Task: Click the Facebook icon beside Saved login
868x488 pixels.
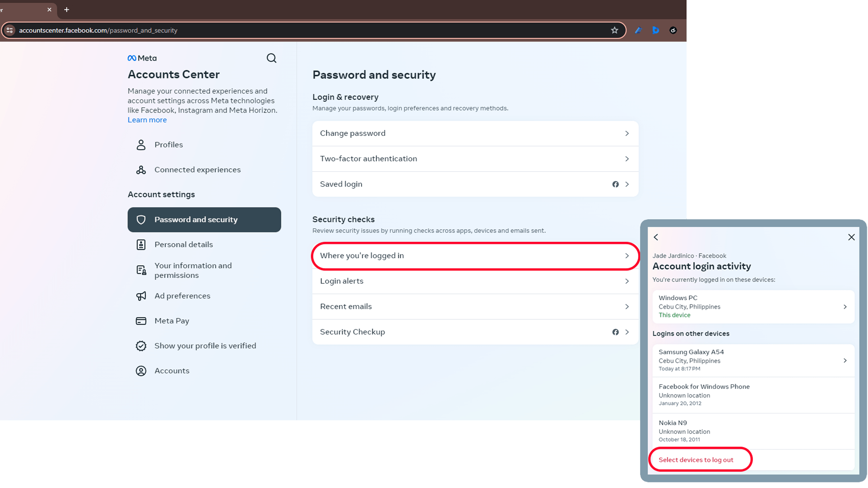Action: [615, 184]
